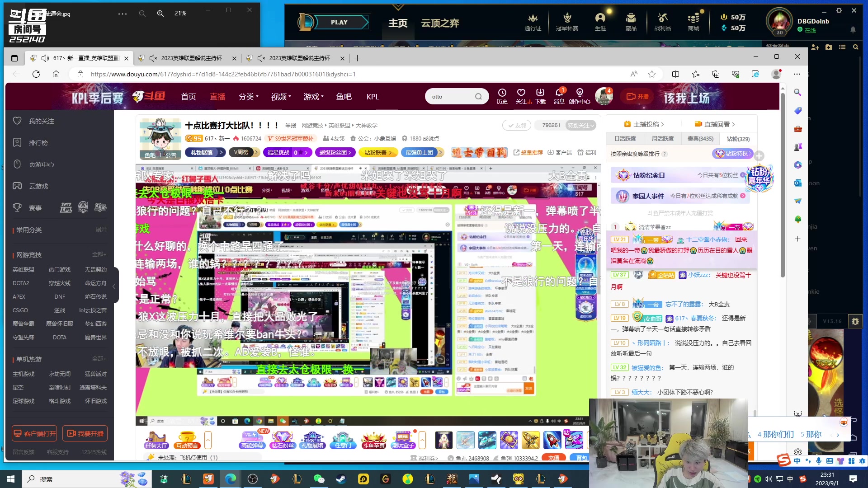This screenshot has width=868, height=488.
Task: Open the 钻石粉丝 diamond icon
Action: [283, 440]
